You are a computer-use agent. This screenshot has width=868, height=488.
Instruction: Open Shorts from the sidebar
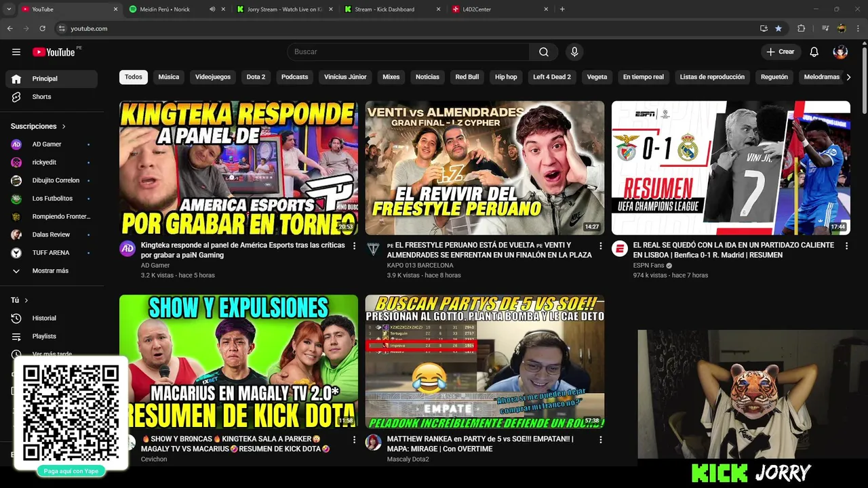(52, 97)
